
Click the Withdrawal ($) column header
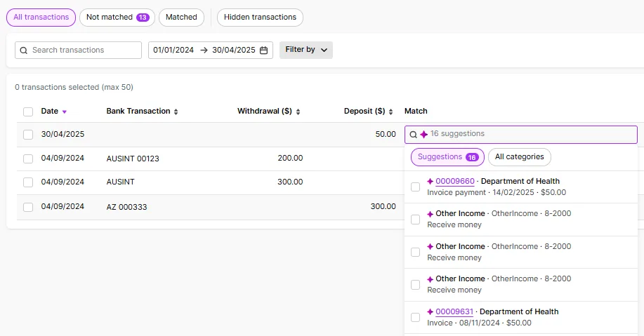(x=265, y=111)
